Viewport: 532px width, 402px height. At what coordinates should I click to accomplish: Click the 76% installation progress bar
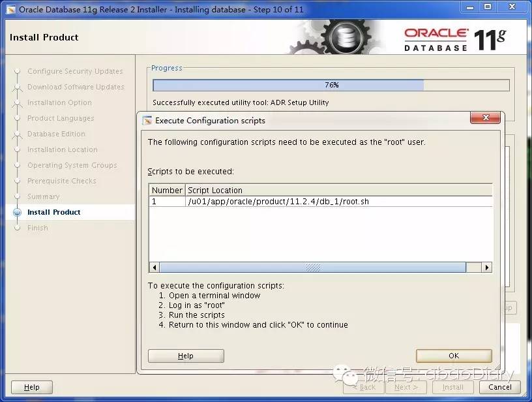(x=331, y=85)
